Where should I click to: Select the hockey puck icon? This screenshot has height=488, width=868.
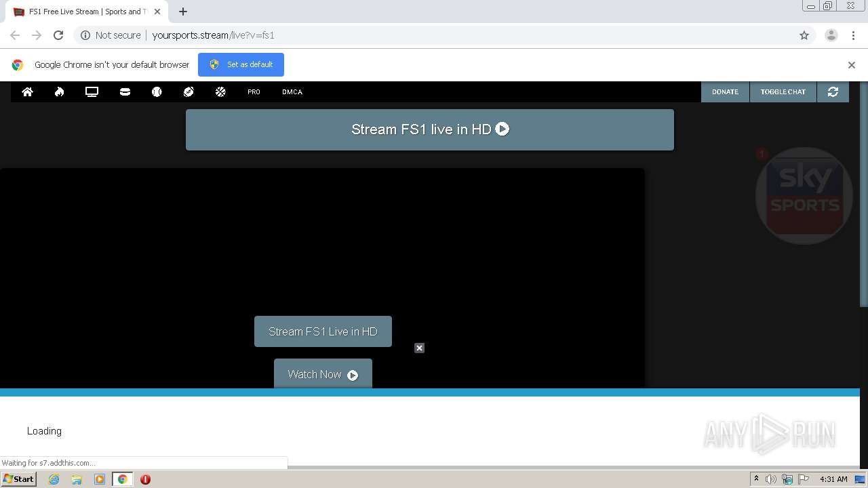(125, 91)
